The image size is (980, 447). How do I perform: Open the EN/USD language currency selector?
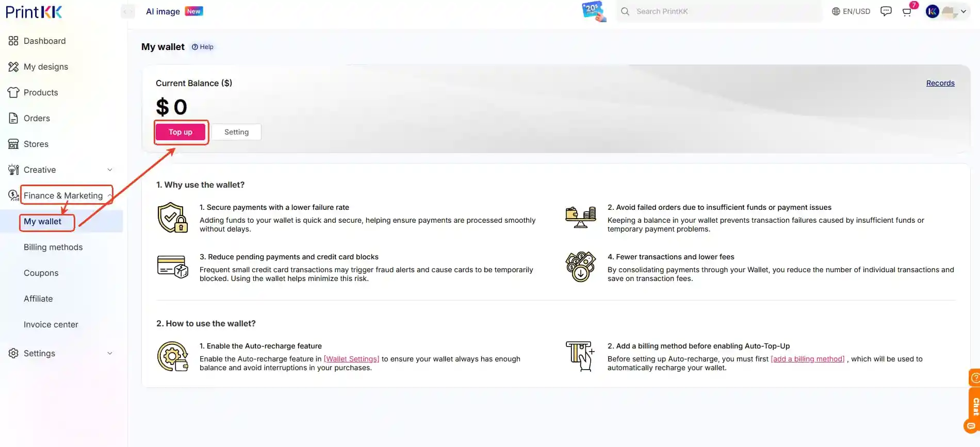pyautogui.click(x=851, y=11)
